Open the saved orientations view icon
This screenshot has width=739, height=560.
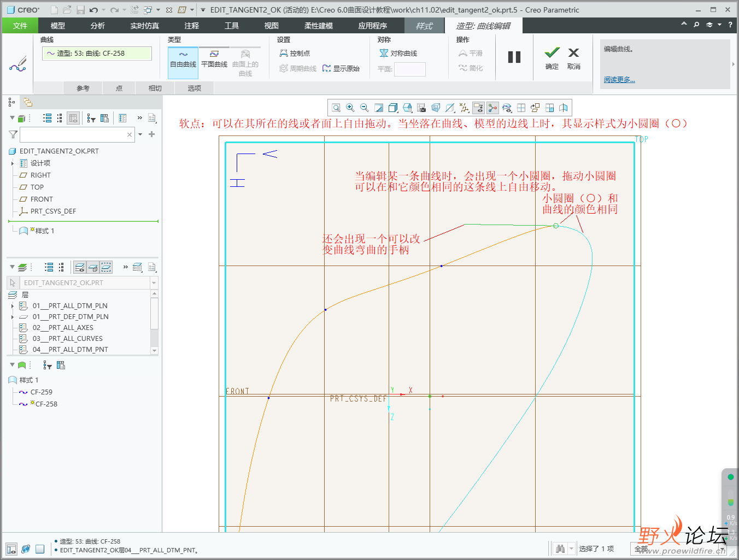point(407,108)
